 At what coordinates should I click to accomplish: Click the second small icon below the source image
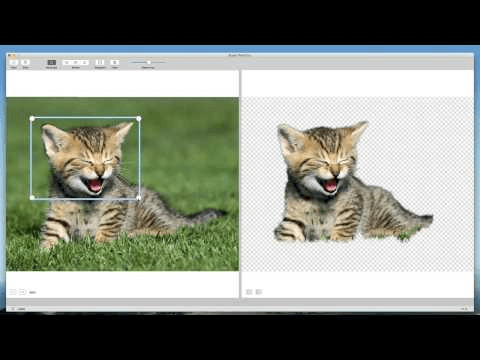22,292
